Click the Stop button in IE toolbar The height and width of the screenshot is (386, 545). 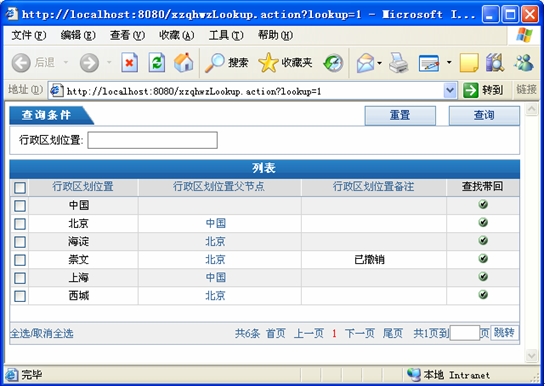[129, 63]
